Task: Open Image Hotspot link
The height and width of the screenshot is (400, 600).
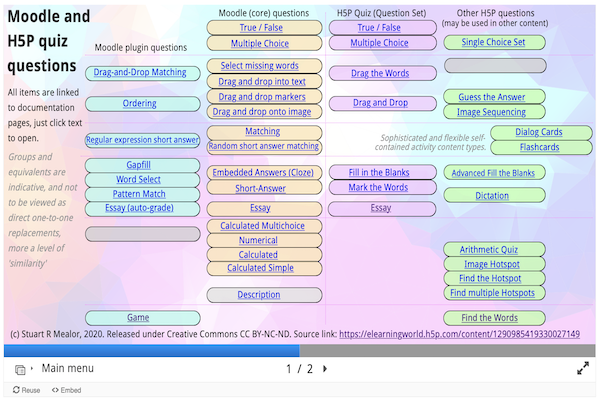Action: click(x=492, y=264)
